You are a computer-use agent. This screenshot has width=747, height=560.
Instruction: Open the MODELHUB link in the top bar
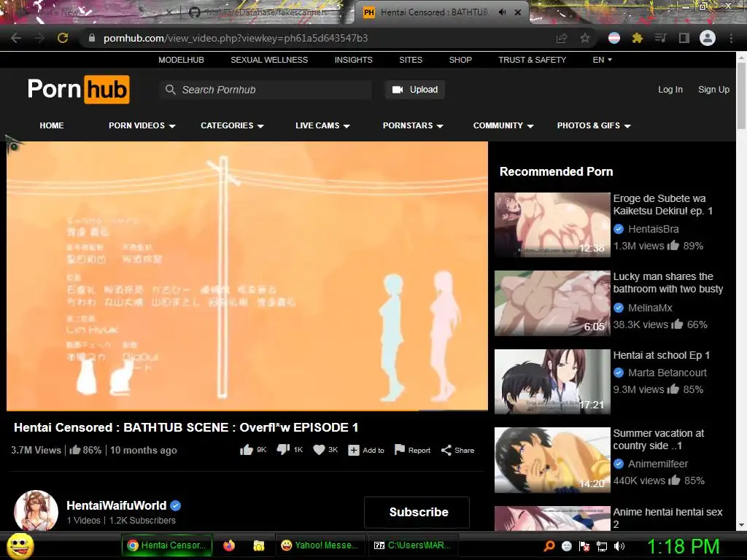pos(181,60)
